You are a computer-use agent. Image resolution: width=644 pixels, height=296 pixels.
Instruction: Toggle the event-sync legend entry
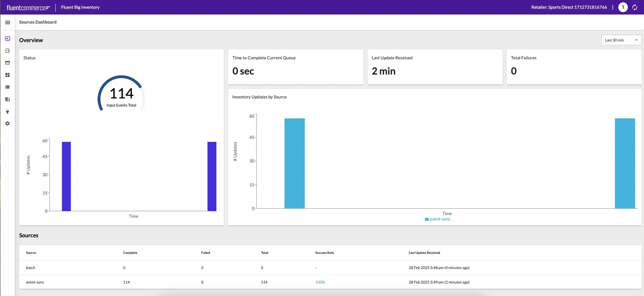pyautogui.click(x=438, y=219)
